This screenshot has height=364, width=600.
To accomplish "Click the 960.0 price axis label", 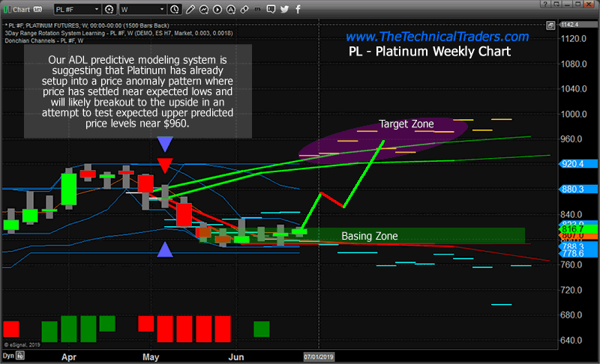I will coord(571,139).
